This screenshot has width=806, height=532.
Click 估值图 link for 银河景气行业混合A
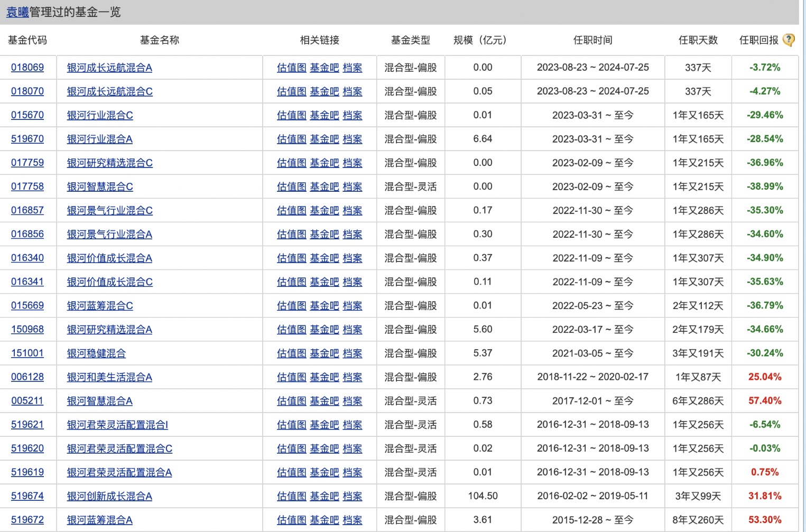[291, 234]
